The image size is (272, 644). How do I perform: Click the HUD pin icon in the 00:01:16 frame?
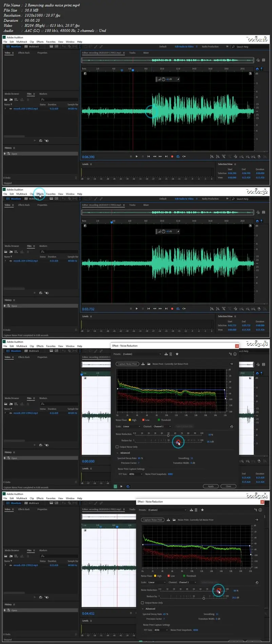178,79
